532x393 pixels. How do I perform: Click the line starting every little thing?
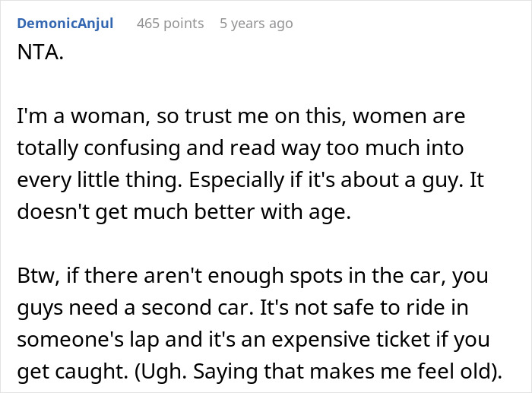pos(250,180)
